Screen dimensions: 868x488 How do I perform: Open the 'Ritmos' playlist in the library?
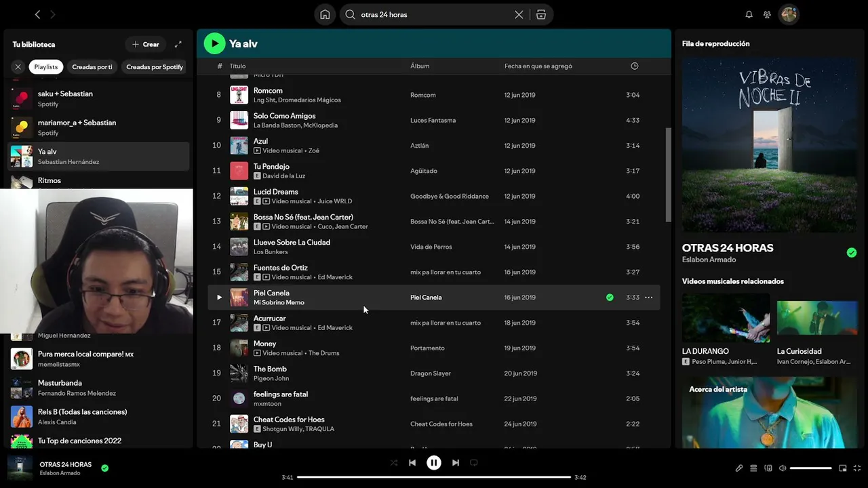tap(98, 181)
